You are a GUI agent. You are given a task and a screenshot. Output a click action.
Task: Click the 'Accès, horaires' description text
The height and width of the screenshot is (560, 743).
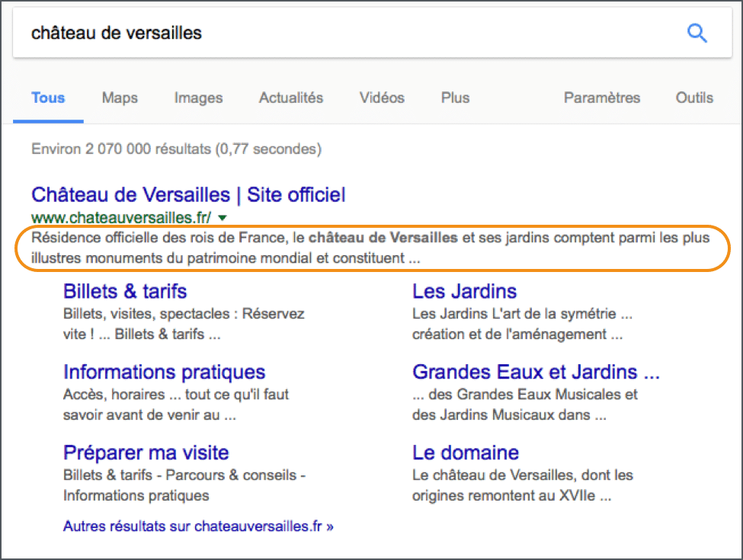[176, 405]
